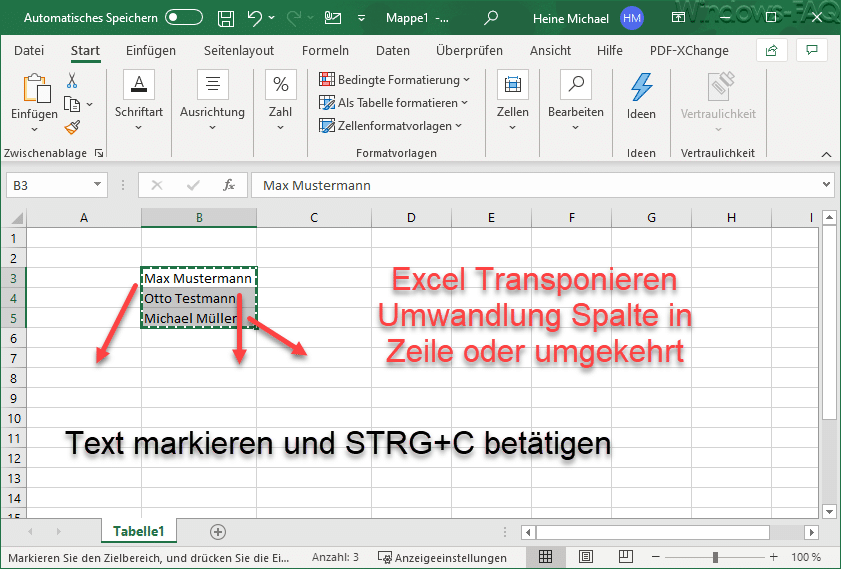Collapse the ribbon with the chevron

(x=826, y=154)
